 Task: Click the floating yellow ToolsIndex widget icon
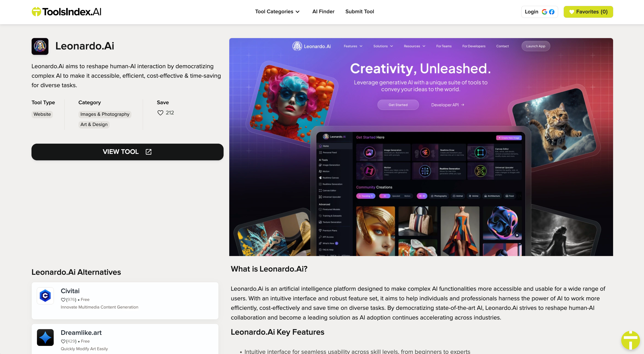[x=630, y=340]
